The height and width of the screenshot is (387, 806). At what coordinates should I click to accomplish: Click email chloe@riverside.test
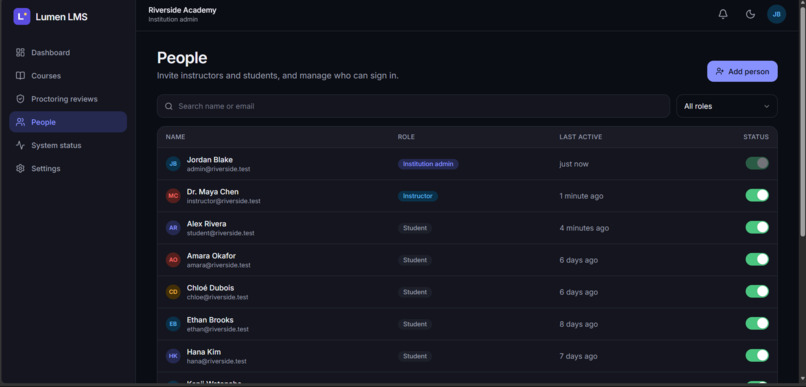(217, 297)
